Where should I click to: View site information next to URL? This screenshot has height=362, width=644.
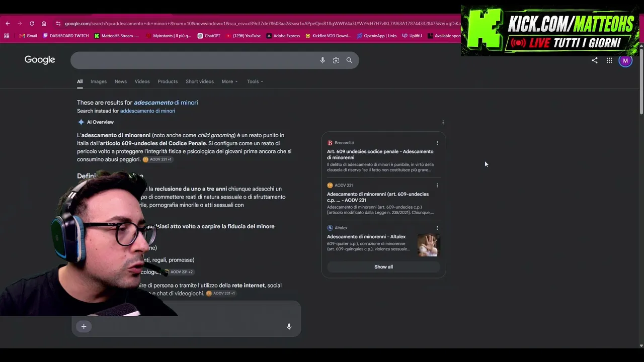[x=58, y=24]
